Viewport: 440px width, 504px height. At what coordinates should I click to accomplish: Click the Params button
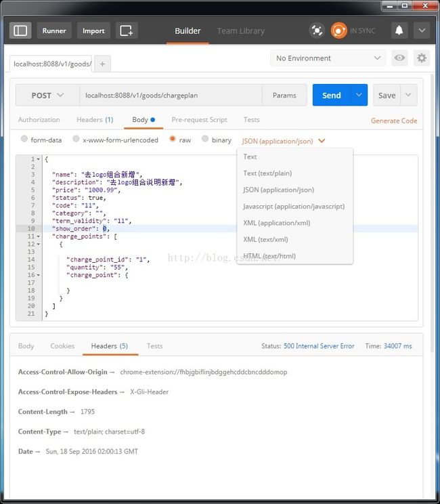(284, 96)
